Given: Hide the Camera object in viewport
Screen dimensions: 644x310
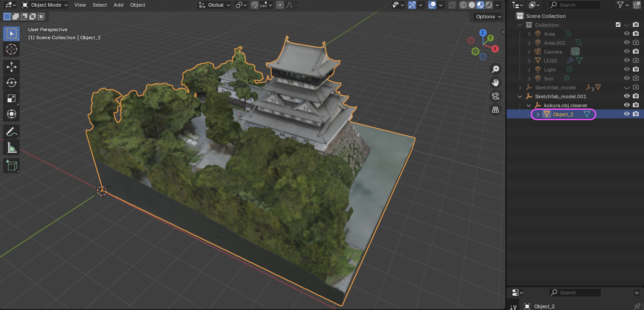Looking at the screenshot, I should (627, 52).
